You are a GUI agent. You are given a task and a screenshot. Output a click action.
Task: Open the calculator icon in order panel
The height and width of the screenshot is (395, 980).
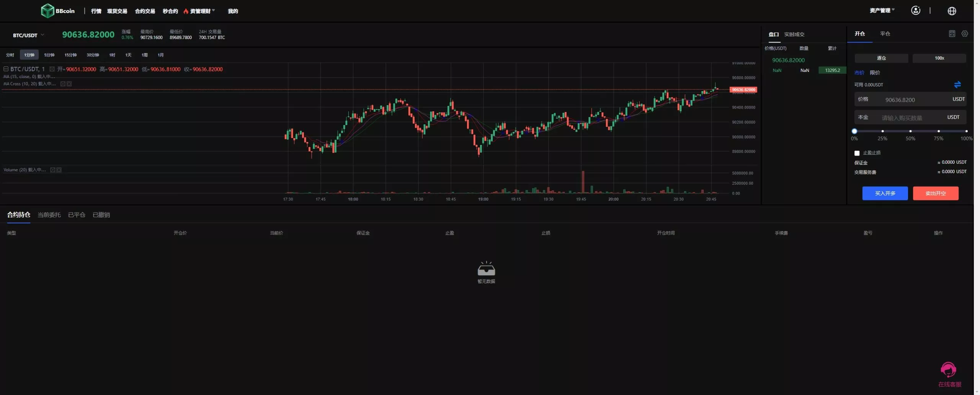952,34
